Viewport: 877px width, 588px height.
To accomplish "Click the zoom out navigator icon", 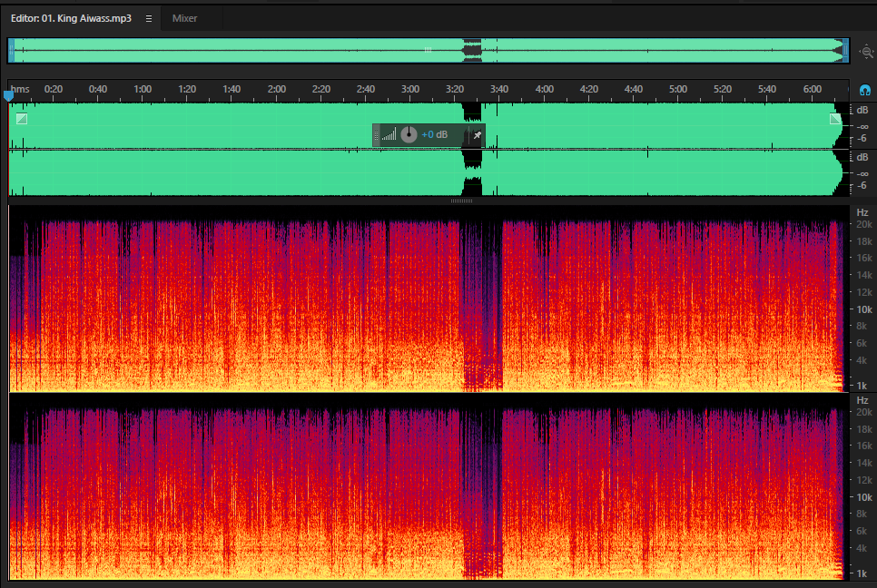I will (x=866, y=52).
